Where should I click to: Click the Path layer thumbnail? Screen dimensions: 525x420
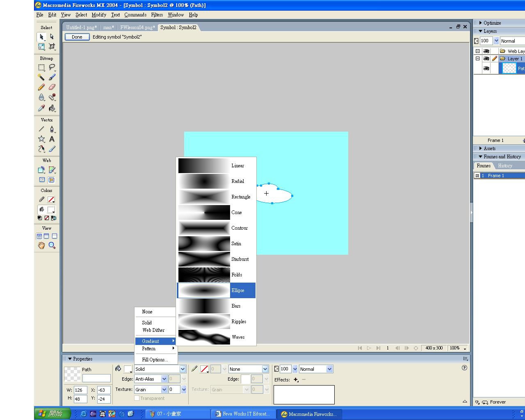(x=509, y=68)
